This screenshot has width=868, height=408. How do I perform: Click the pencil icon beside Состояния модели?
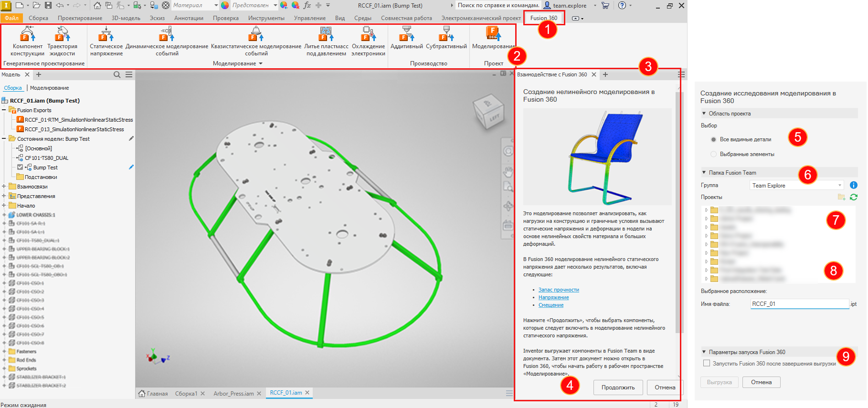(x=131, y=138)
